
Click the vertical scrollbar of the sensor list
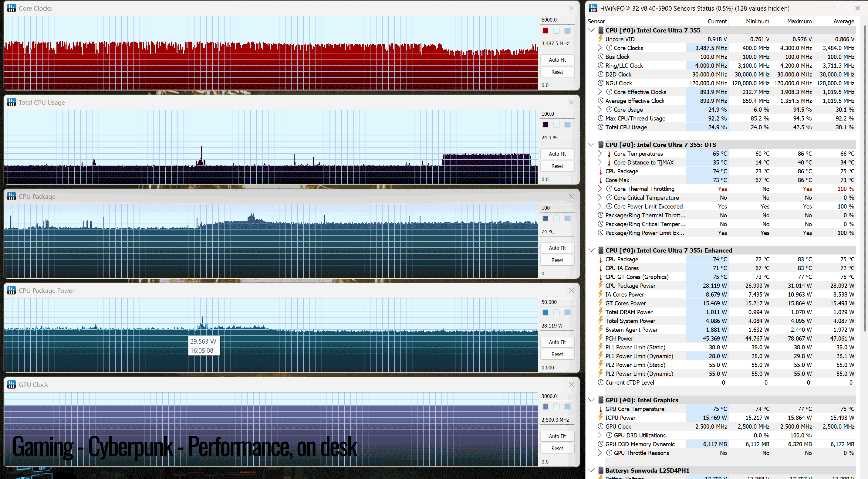[x=864, y=179]
